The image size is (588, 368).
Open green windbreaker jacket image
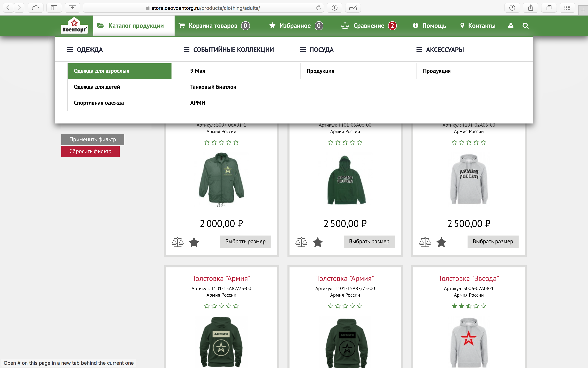(x=221, y=180)
